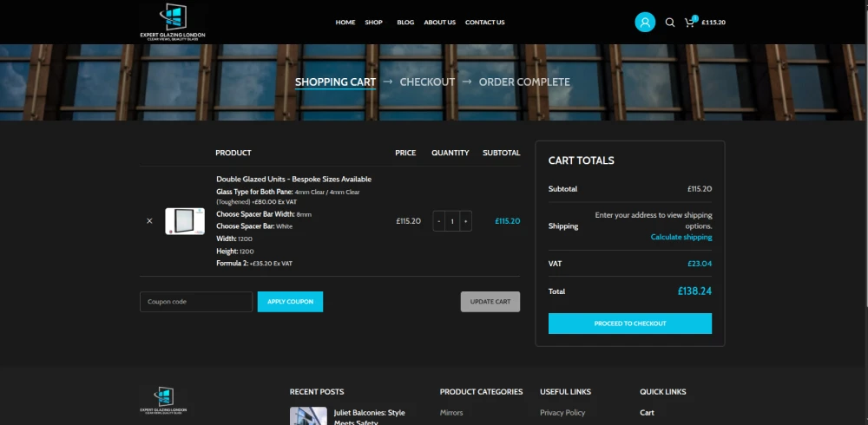Screen dimensions: 868x425
Task: Open the search magnifier icon
Action: pyautogui.click(x=670, y=23)
